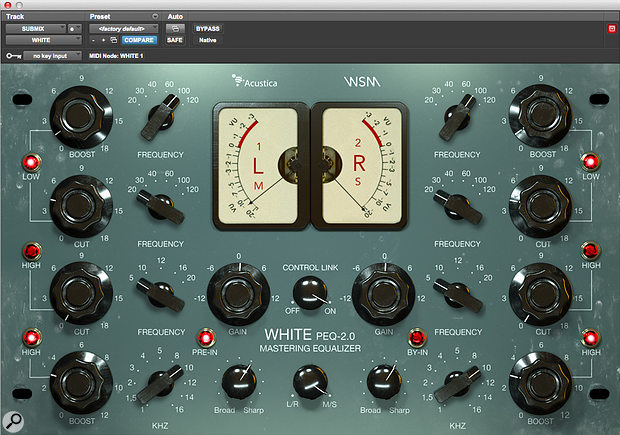This screenshot has width=620, height=435.
Task: Toggle left HIGH LED beside bottom BOOST knob
Action: 31,338
